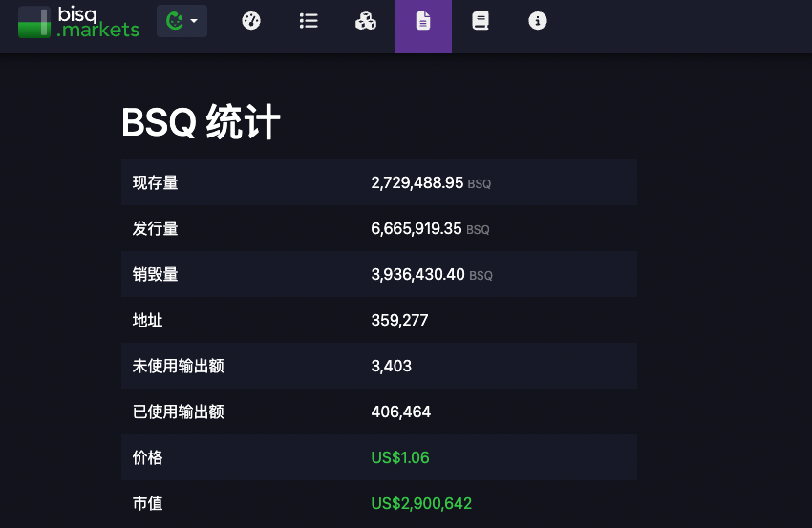812x528 pixels.
Task: Open the transactions list icon
Action: point(309,20)
